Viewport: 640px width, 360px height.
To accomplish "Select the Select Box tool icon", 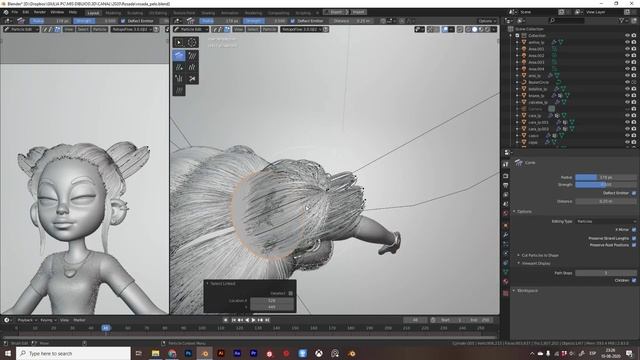I will (x=179, y=42).
